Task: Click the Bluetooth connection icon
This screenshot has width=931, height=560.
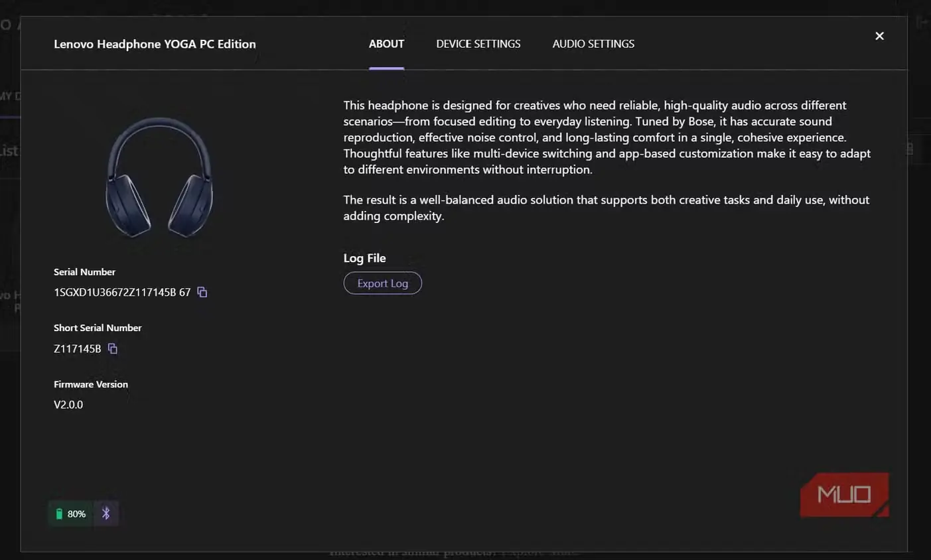Action: coord(106,514)
